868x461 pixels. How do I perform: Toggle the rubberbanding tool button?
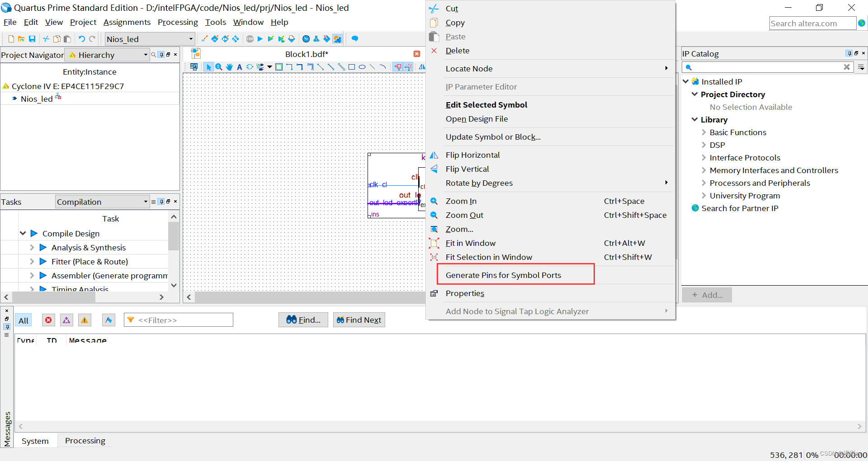coord(398,67)
